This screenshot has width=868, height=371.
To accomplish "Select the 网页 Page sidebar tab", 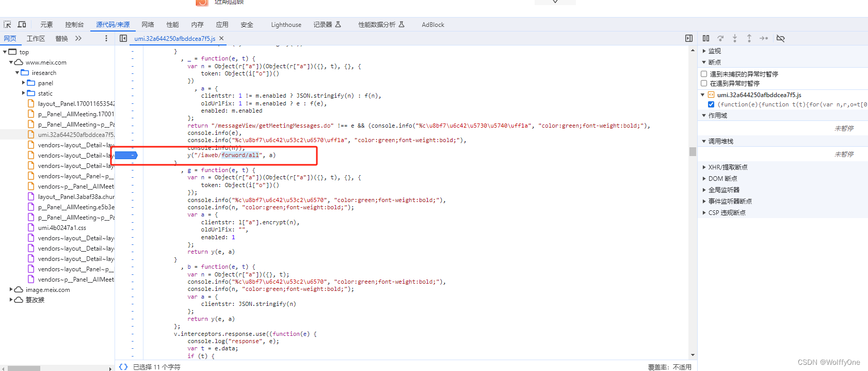I will tap(10, 39).
